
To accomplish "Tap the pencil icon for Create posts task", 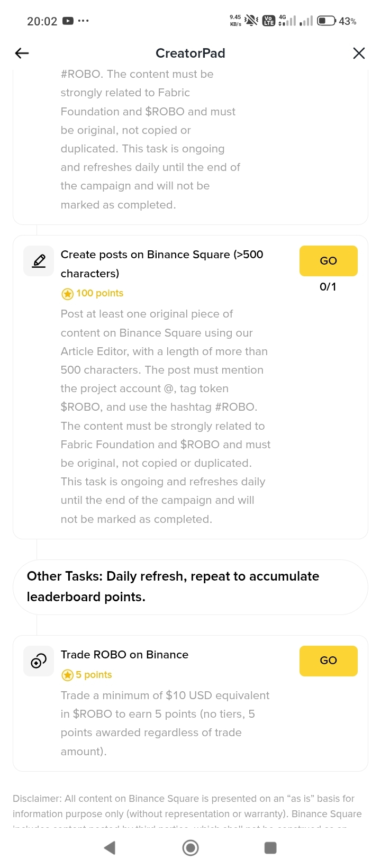I will coord(39,261).
